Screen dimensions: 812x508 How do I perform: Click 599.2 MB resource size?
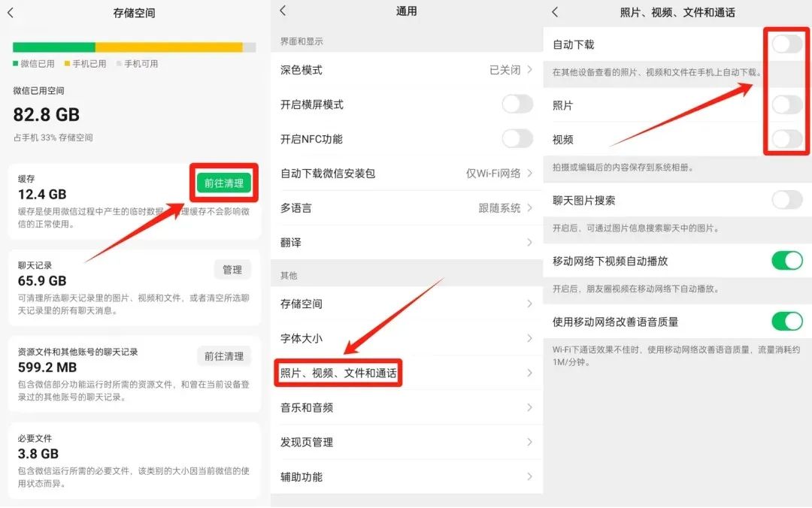tap(47, 367)
